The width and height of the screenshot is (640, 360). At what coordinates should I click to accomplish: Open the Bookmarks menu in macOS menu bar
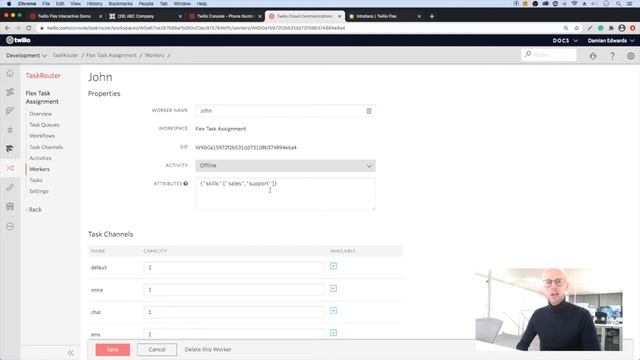120,4
